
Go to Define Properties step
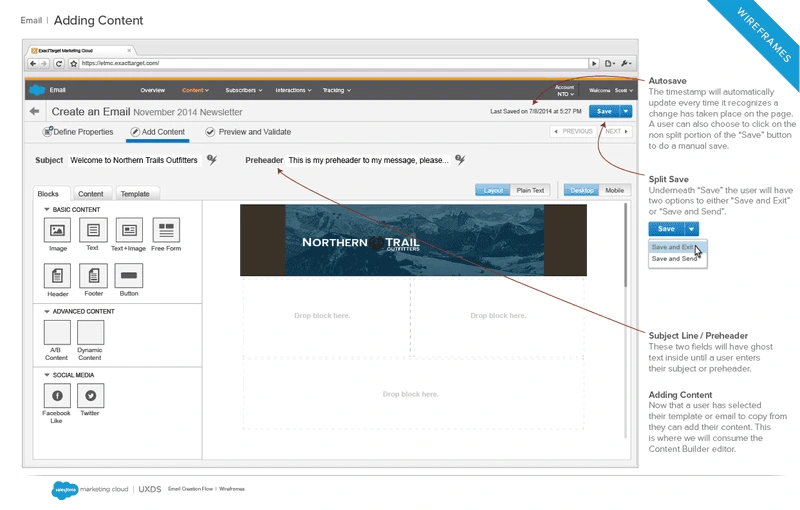pos(78,132)
